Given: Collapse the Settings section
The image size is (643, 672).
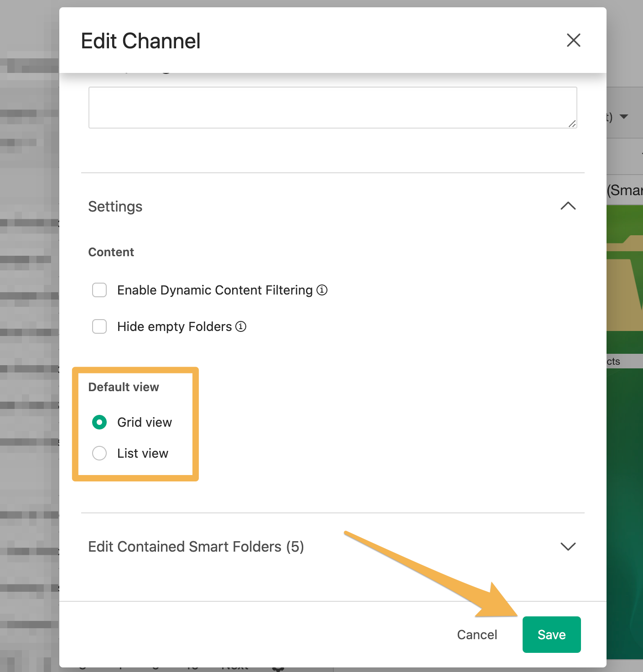Looking at the screenshot, I should coord(568,206).
